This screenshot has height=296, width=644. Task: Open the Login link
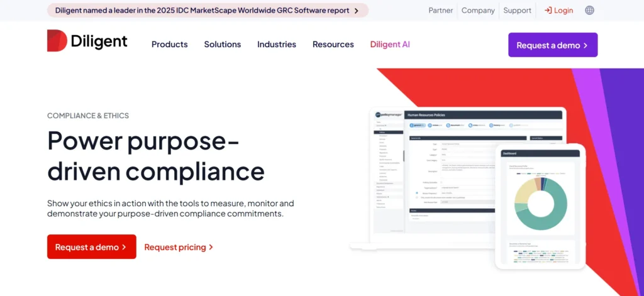point(558,10)
